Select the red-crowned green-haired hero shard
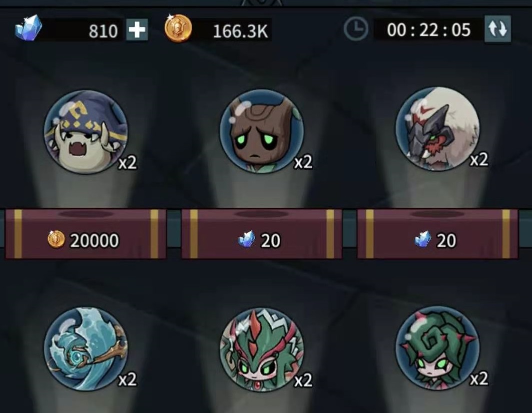 point(262,349)
